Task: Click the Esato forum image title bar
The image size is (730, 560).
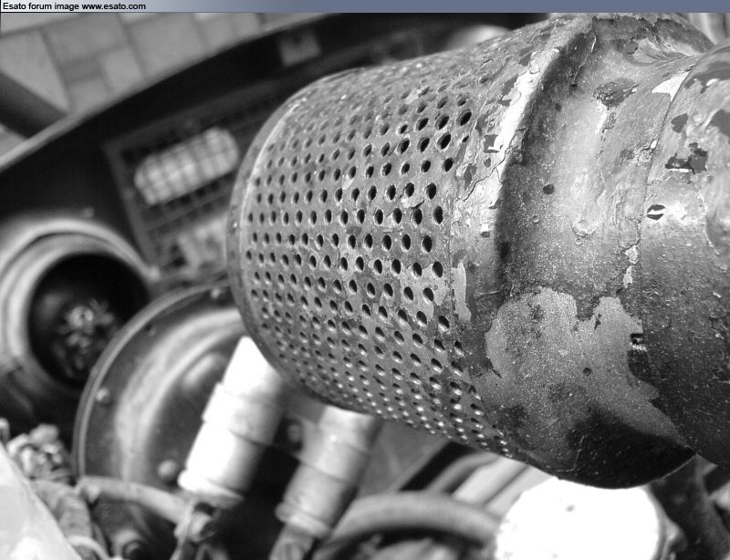Action: click(x=365, y=6)
